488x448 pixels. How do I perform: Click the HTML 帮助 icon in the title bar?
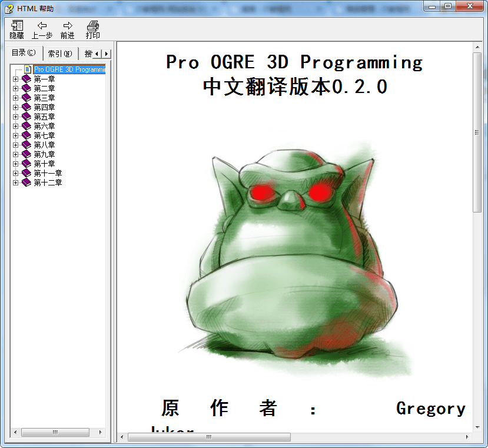[8, 6]
